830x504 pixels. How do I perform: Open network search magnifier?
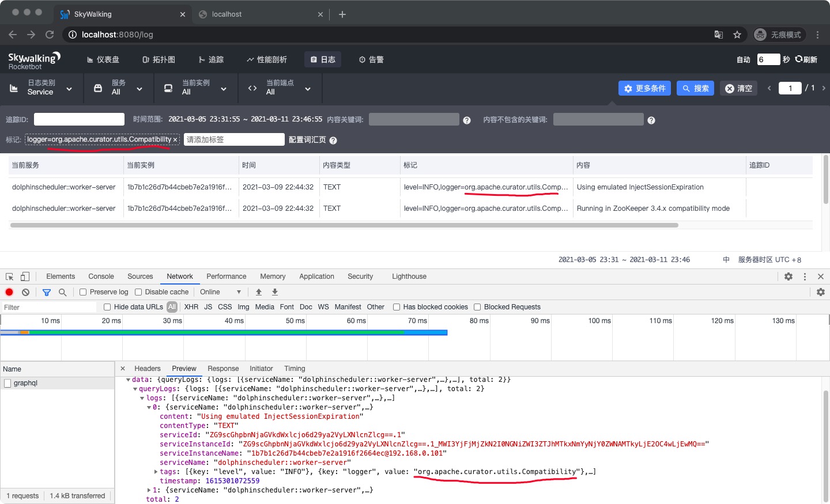pos(62,292)
